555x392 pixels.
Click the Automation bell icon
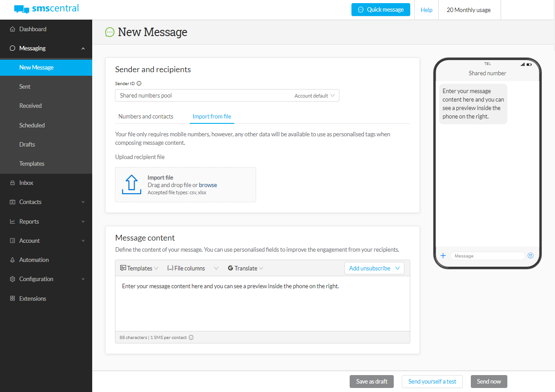(12, 260)
